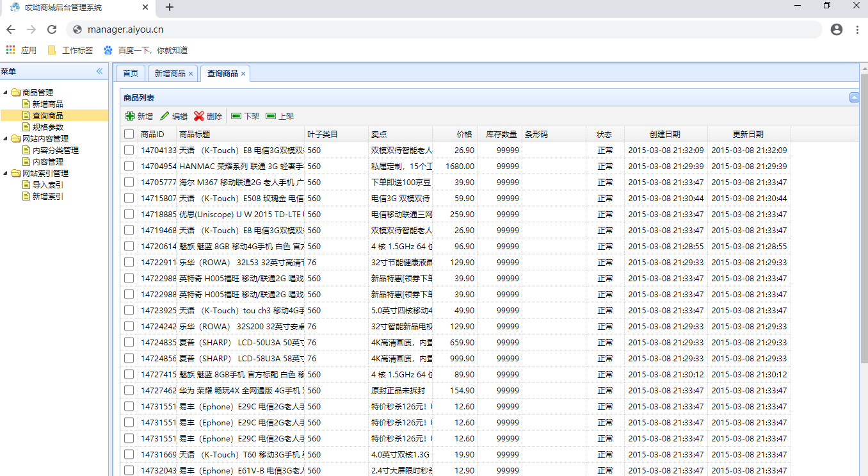
Task: Collapse the 网站内容管理 tree node
Action: [5, 138]
